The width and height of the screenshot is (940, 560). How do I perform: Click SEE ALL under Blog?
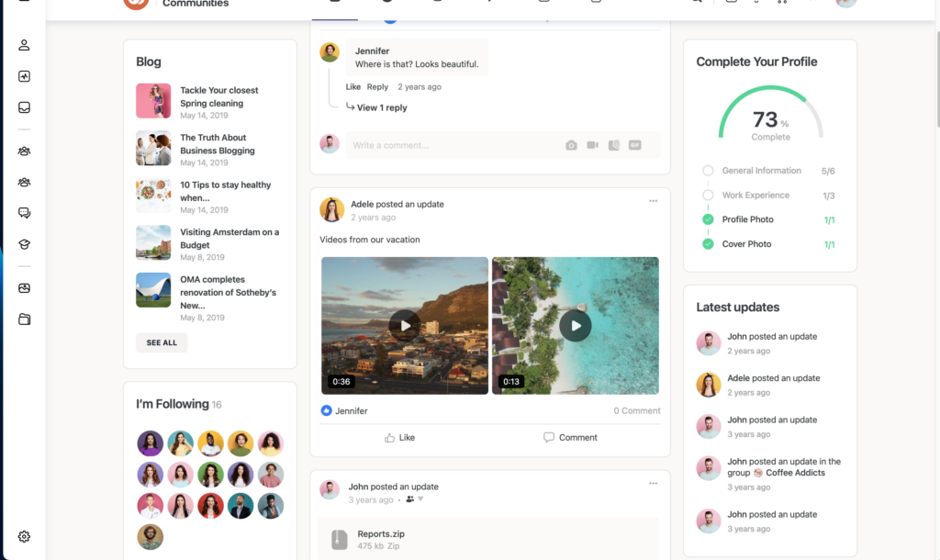click(x=162, y=342)
